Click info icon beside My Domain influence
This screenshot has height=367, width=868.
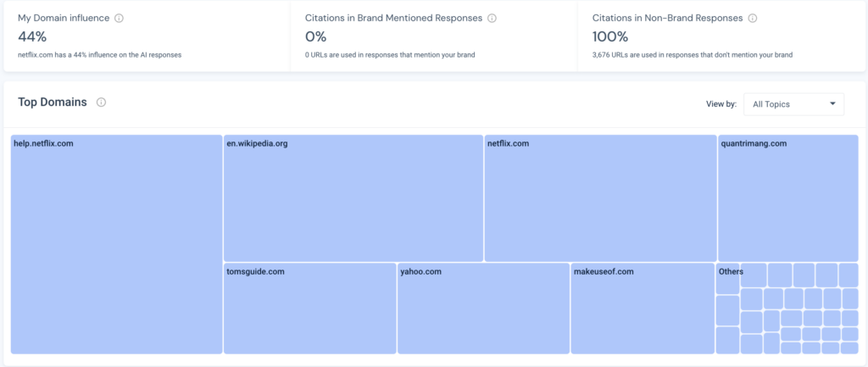coord(119,18)
